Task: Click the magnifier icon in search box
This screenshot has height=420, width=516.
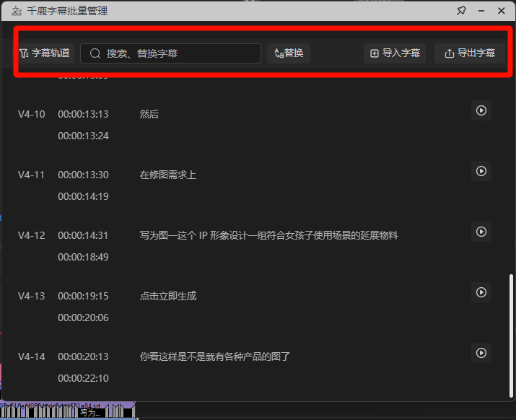Action: tap(95, 53)
